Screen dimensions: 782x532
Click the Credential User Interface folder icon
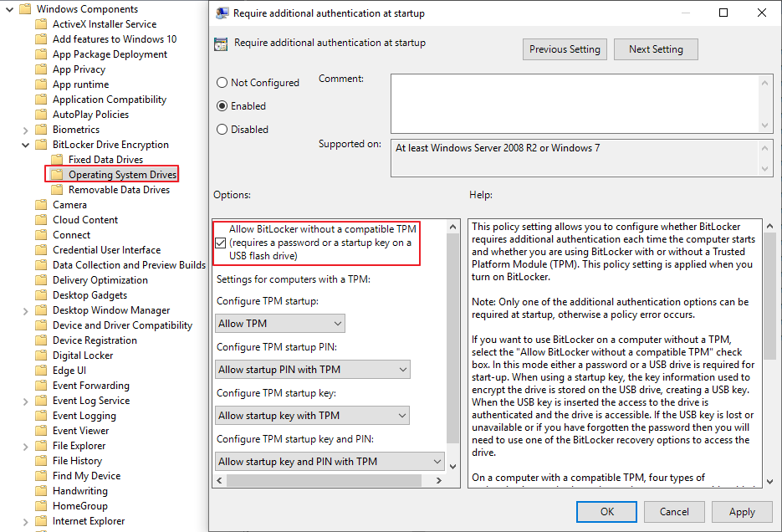tap(41, 250)
